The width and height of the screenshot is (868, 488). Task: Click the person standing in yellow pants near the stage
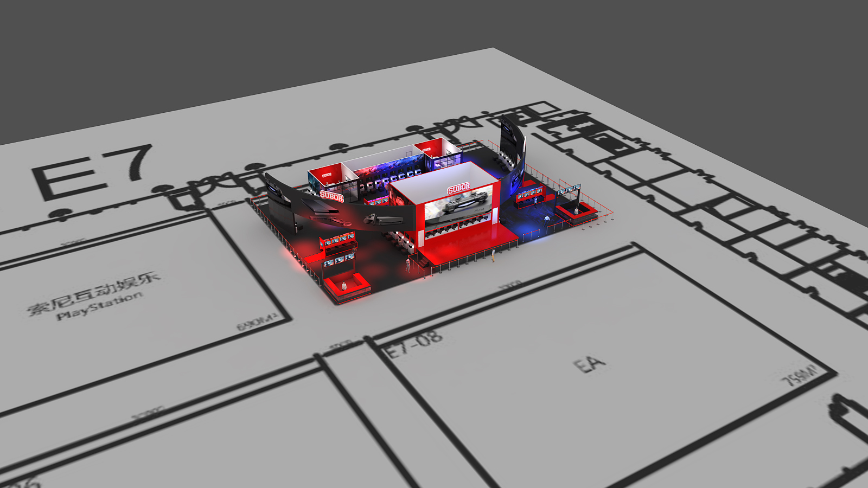(x=493, y=255)
